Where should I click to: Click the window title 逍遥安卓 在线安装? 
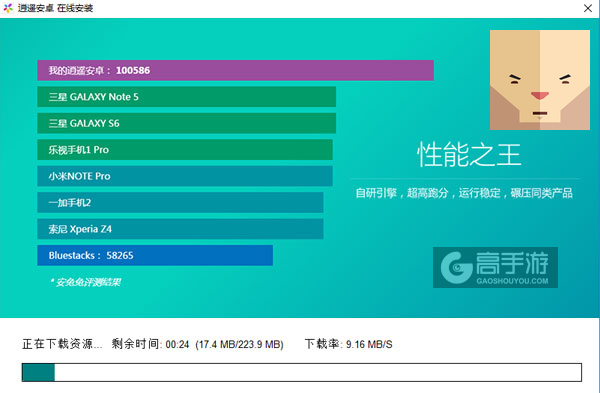[55, 8]
